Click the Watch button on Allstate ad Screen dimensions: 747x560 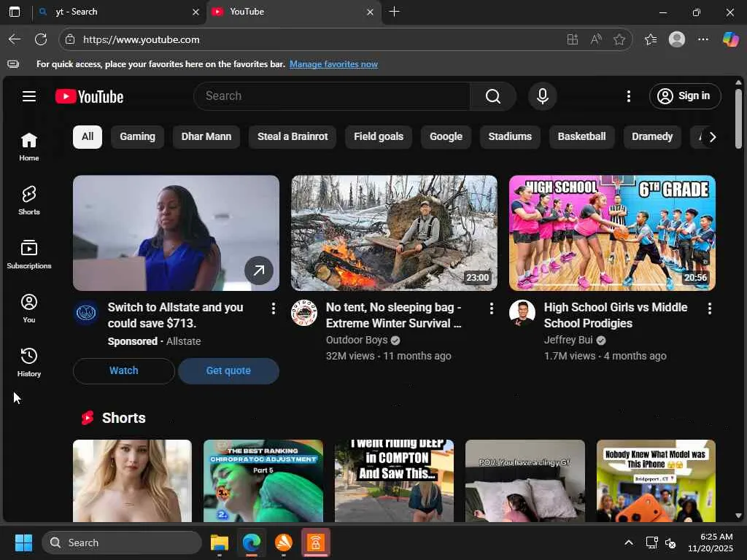[x=124, y=371]
